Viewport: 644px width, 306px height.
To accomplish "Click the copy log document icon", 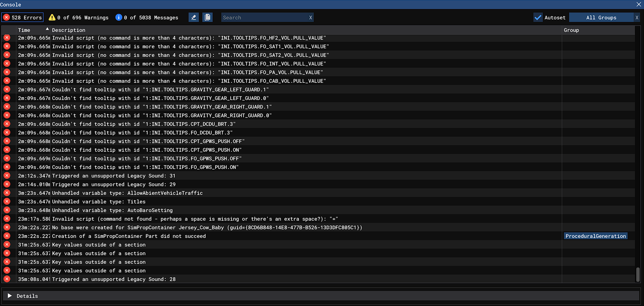I will tap(207, 18).
